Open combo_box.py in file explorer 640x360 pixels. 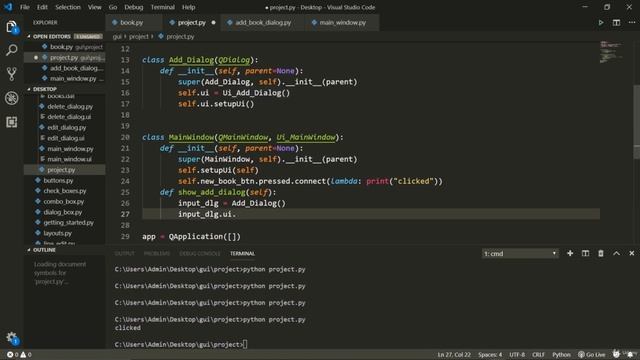pyautogui.click(x=64, y=202)
